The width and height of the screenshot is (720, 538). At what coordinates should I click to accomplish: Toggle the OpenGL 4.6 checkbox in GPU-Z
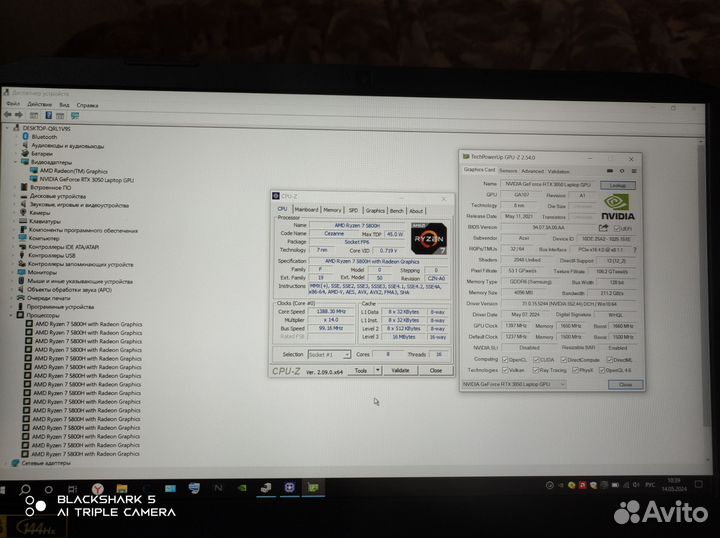click(x=602, y=370)
